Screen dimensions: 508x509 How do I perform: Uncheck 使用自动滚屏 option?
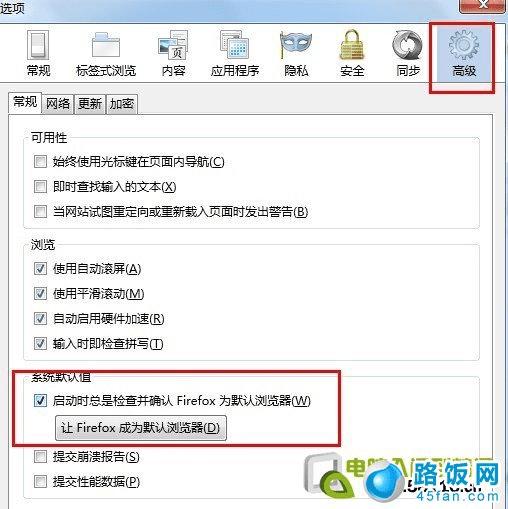(x=40, y=269)
